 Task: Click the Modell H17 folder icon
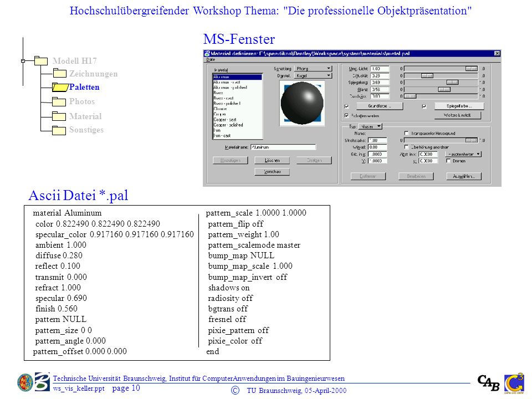[x=41, y=61]
